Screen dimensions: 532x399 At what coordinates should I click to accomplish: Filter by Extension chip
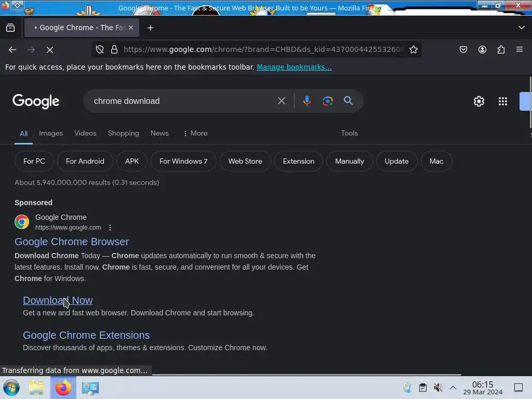299,161
